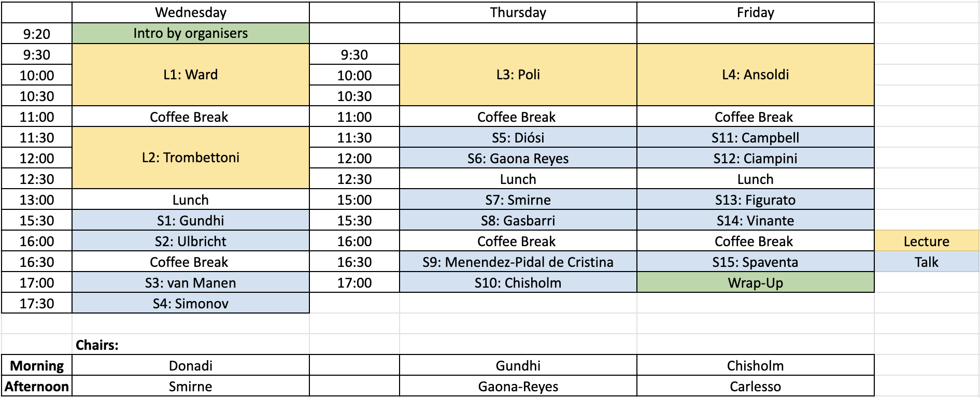Select the 'S12: Ciampini' talk cell
Viewport: 980px width, 398px height.
(x=756, y=158)
